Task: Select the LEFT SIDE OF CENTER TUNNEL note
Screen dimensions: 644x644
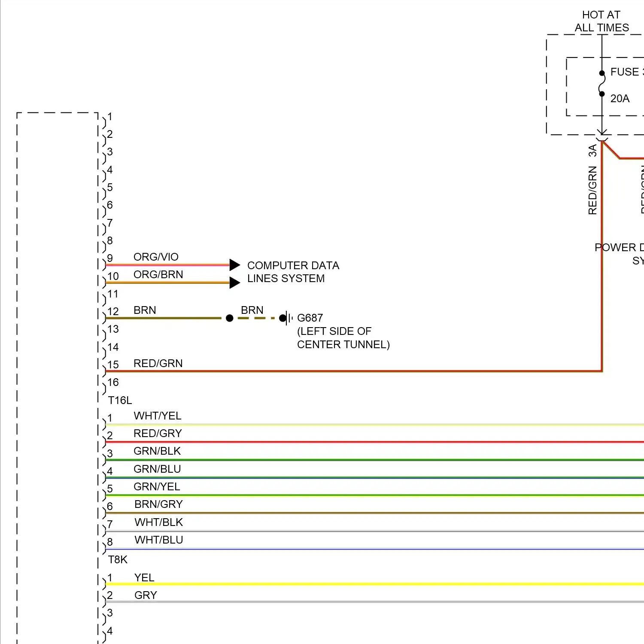Action: (343, 338)
